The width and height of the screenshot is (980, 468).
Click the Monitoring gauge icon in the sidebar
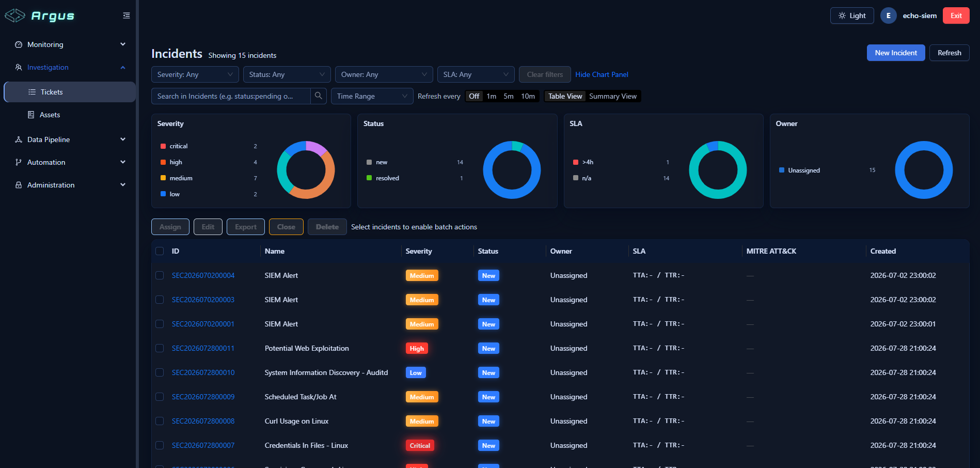pyautogui.click(x=19, y=44)
